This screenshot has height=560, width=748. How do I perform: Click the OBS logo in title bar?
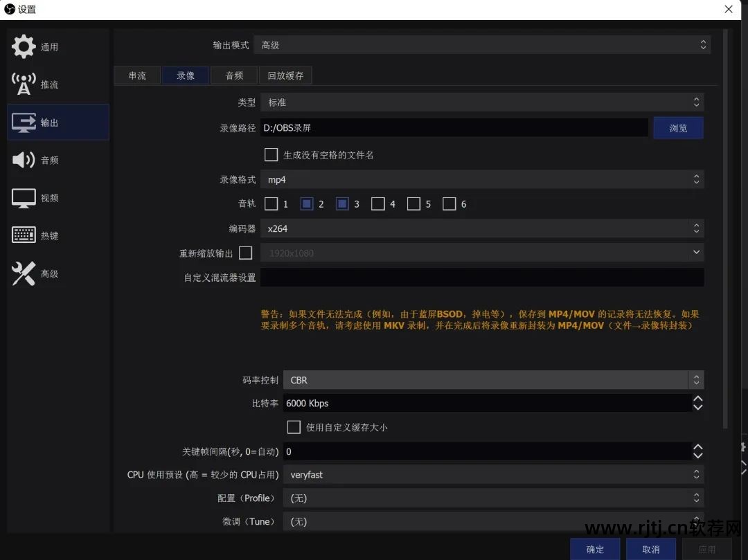coord(8,9)
